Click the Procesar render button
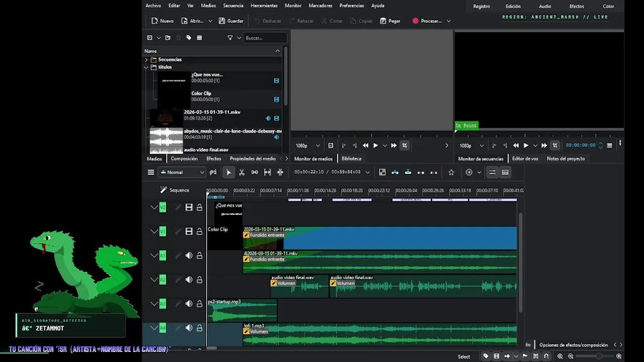This screenshot has width=644, height=362. 427,21
